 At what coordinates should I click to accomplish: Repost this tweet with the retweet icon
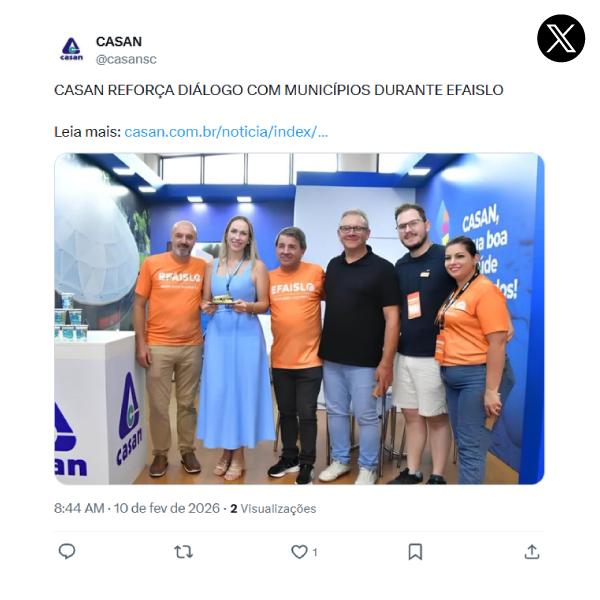tap(184, 552)
